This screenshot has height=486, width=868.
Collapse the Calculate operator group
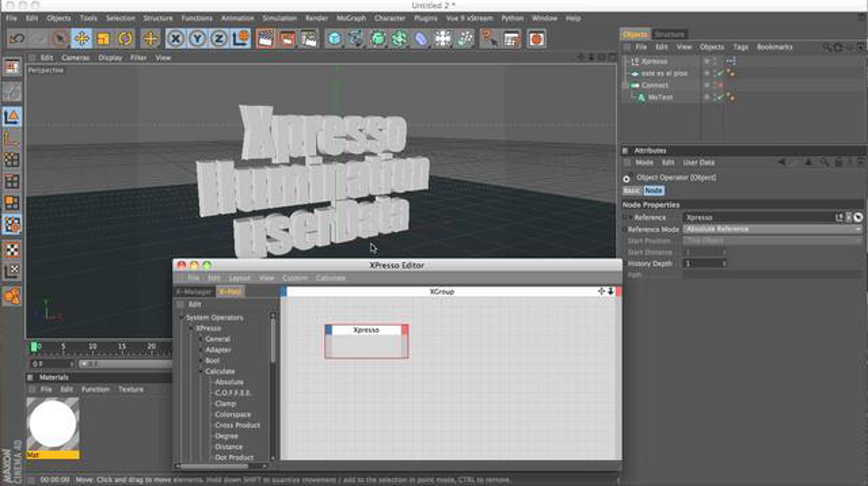click(201, 371)
